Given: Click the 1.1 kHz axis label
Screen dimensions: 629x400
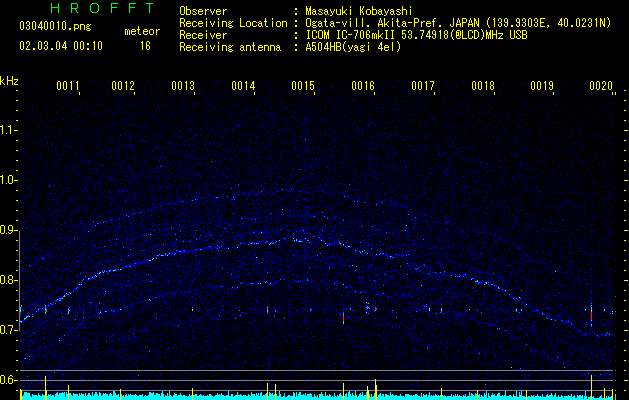Looking at the screenshot, I should click(x=8, y=130).
